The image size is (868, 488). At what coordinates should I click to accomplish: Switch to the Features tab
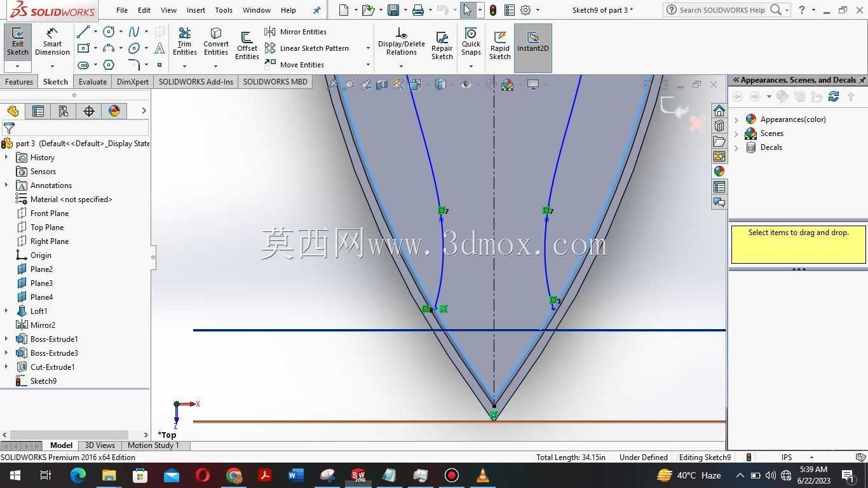pyautogui.click(x=19, y=82)
